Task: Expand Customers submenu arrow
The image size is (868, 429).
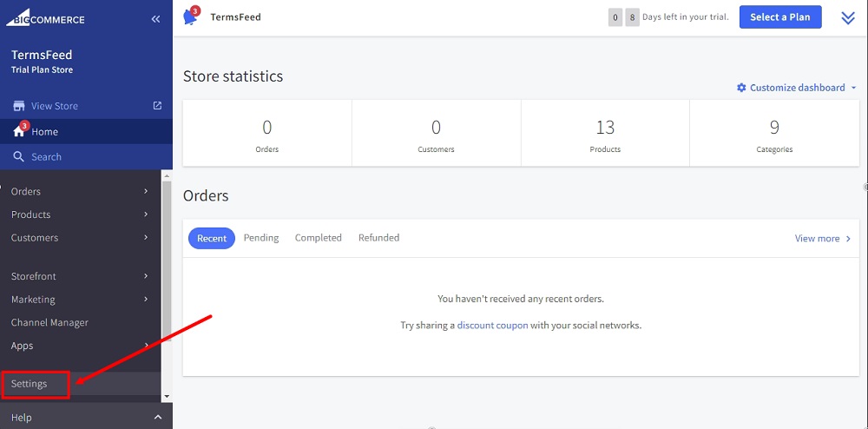Action: click(146, 237)
